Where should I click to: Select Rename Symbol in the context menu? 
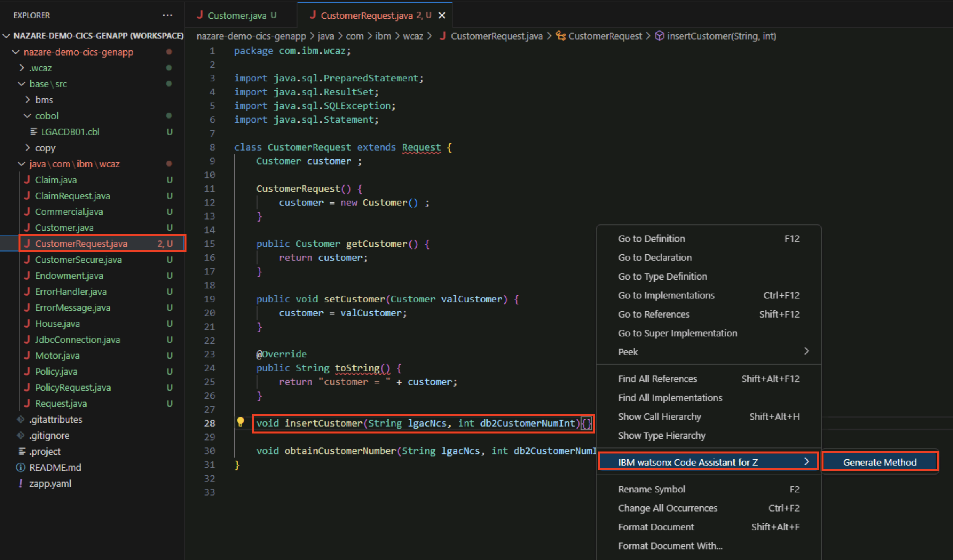pos(652,489)
